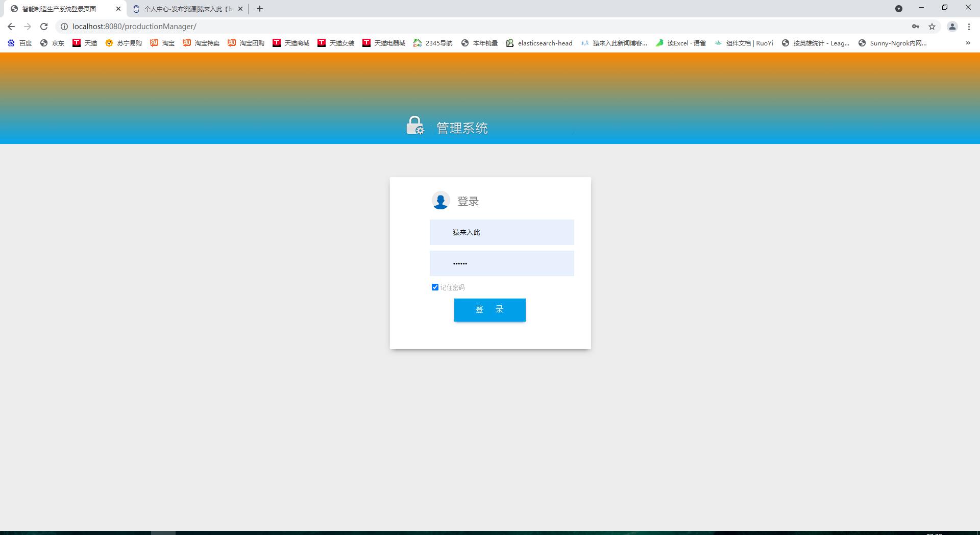Click the password input field

coord(502,263)
